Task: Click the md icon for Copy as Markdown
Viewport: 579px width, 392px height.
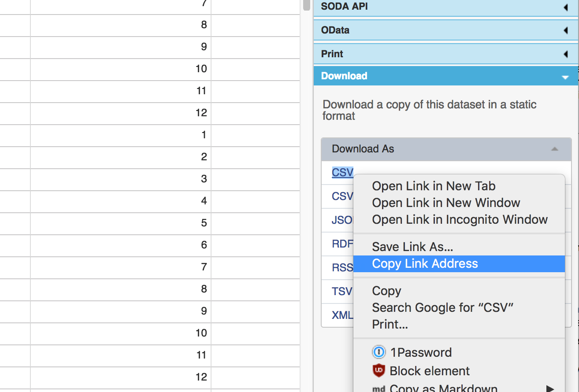Action: click(x=379, y=388)
